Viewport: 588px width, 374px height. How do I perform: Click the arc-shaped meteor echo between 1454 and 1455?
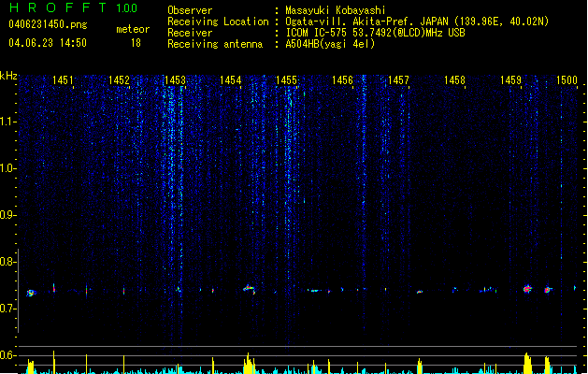click(x=249, y=289)
